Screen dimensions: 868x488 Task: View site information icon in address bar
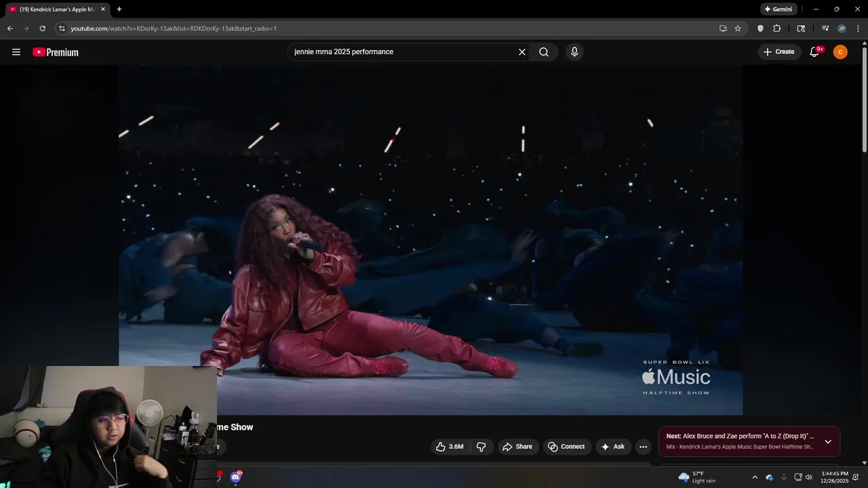point(61,28)
